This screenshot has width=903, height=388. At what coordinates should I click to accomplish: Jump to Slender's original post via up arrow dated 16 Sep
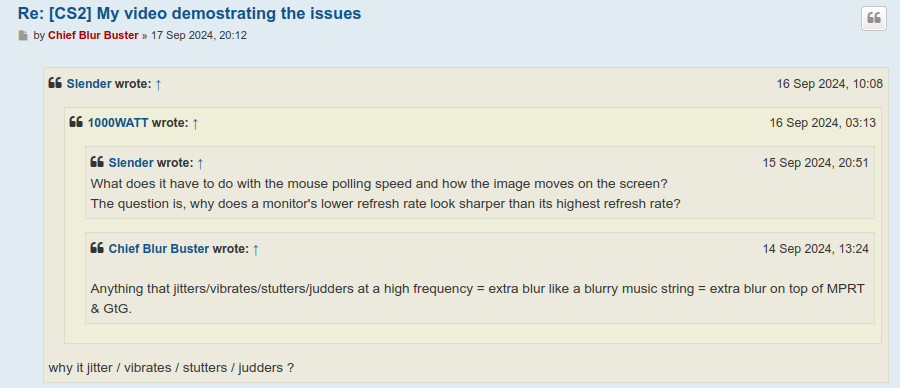(158, 84)
